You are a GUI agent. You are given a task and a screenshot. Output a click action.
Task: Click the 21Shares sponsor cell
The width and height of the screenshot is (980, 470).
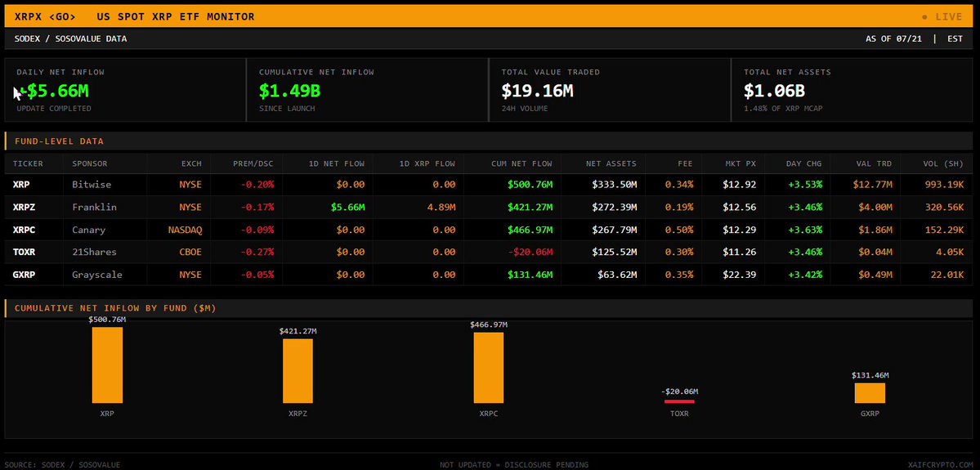pos(94,252)
